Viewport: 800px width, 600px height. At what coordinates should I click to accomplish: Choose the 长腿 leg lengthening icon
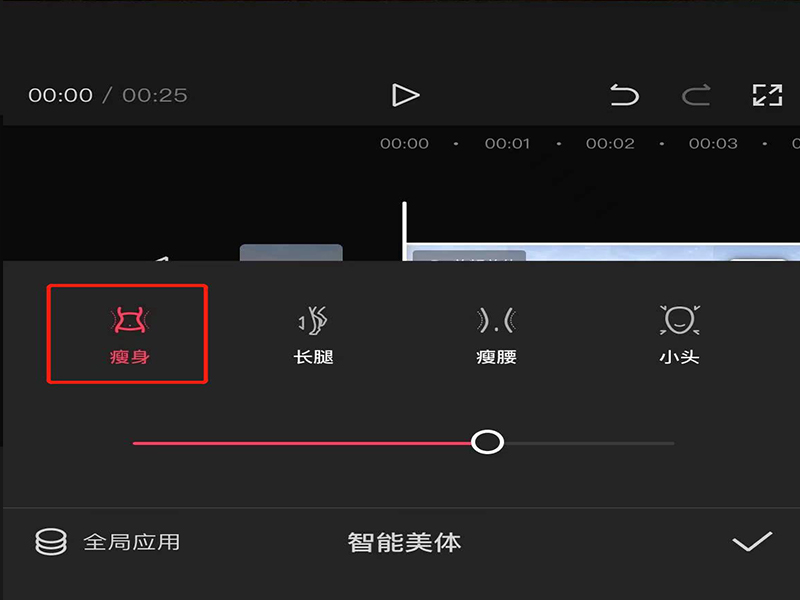tap(313, 320)
